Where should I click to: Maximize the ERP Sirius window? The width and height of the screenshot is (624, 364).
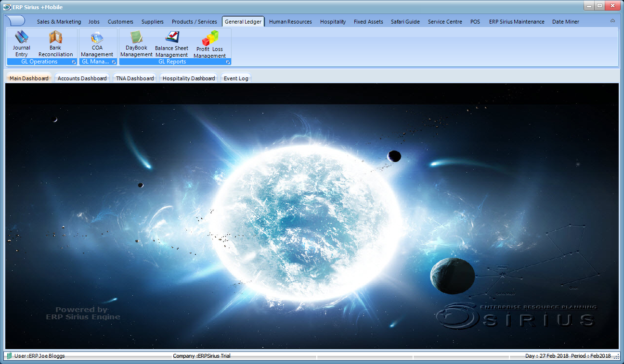click(x=599, y=5)
